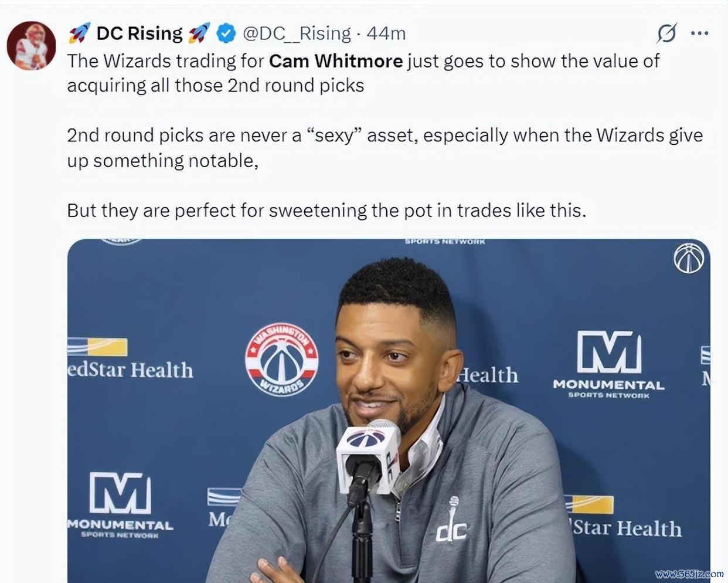Viewport: 728px width, 583px height.
Task: Open the three-dot more options menu
Action: [700, 33]
